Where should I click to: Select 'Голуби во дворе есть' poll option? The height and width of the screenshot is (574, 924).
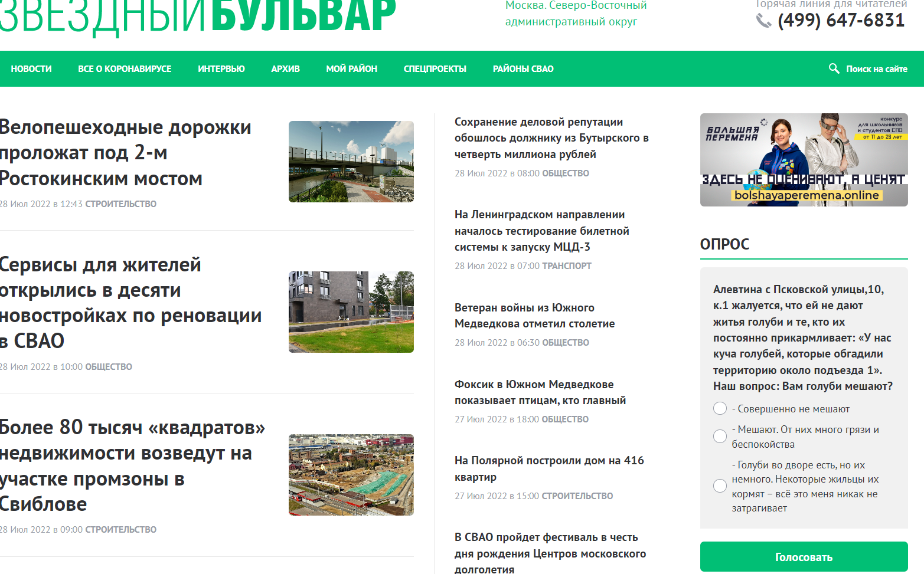tap(720, 486)
